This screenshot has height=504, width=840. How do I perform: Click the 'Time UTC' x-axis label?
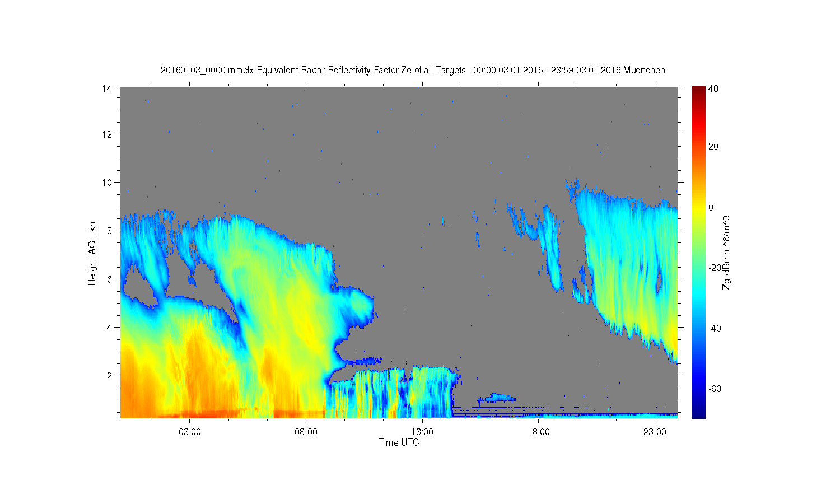coord(399,442)
